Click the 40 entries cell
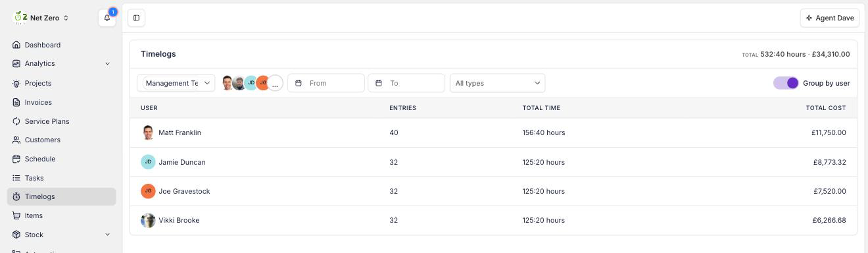The height and width of the screenshot is (253, 868). [394, 132]
